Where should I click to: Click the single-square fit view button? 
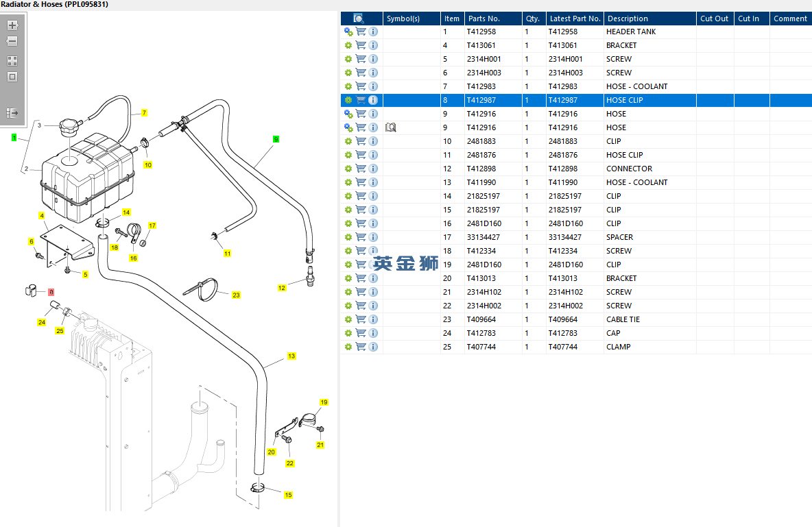click(12, 77)
